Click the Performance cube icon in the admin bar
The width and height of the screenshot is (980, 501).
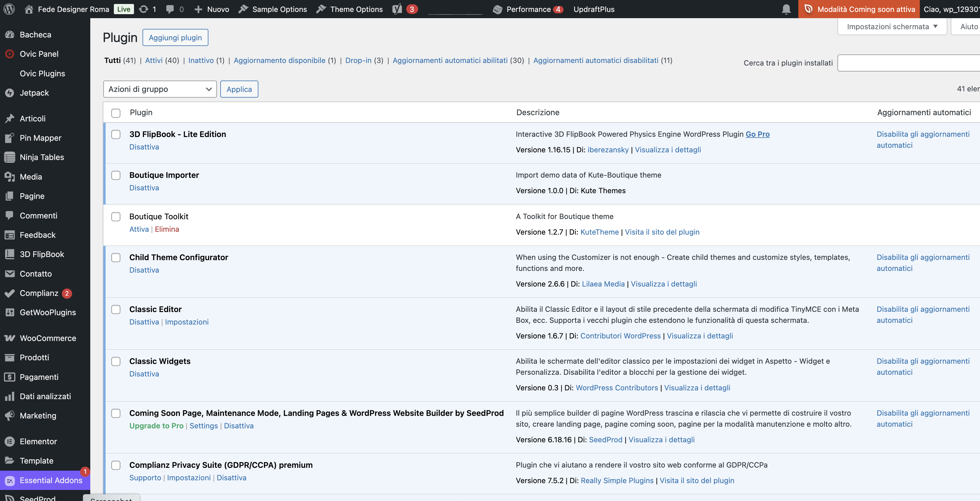(x=497, y=9)
